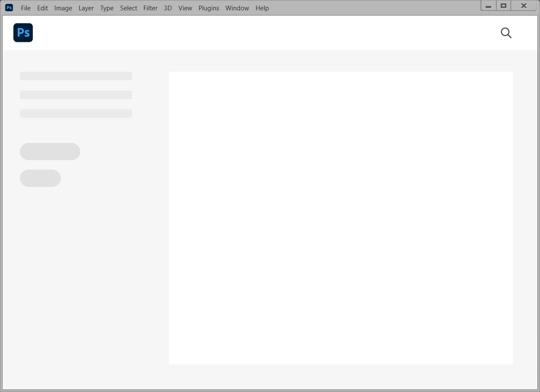Open the View menu
Viewport: 540px width, 392px height.
pos(185,8)
